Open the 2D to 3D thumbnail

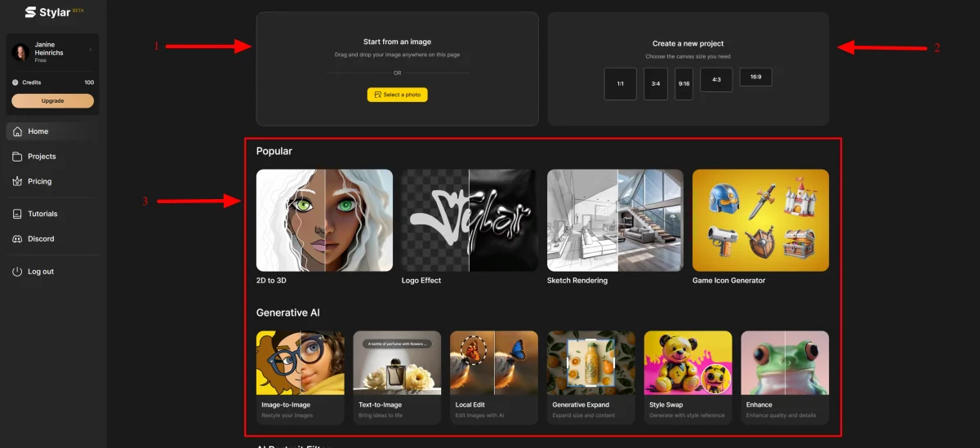click(x=324, y=220)
